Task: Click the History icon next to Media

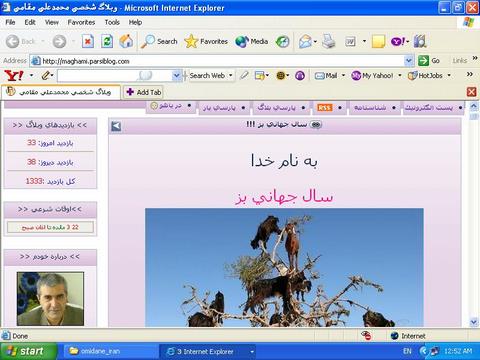Action: click(283, 41)
